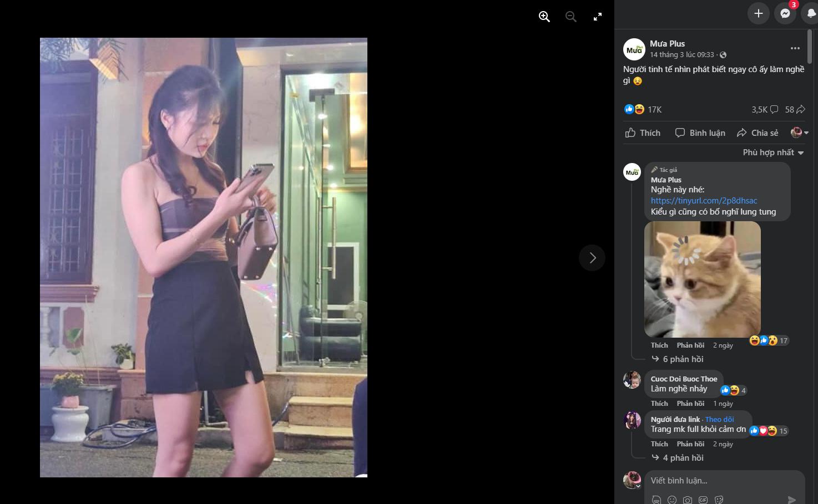Viewport: 818px width, 504px height.
Task: Like Người đưa link's comment
Action: pos(659,444)
